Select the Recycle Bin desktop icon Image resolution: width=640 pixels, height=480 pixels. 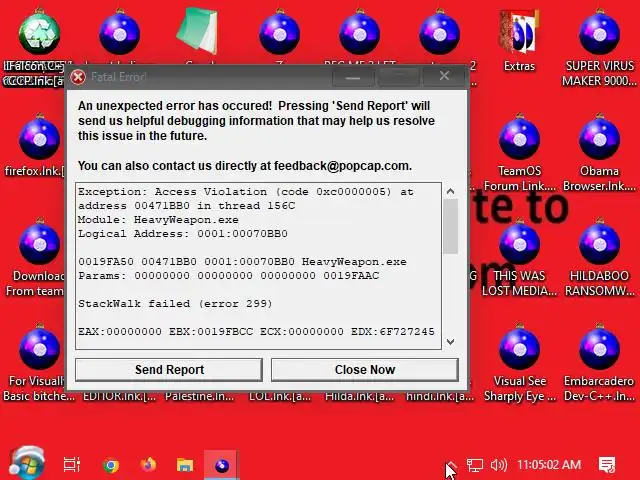tap(39, 33)
